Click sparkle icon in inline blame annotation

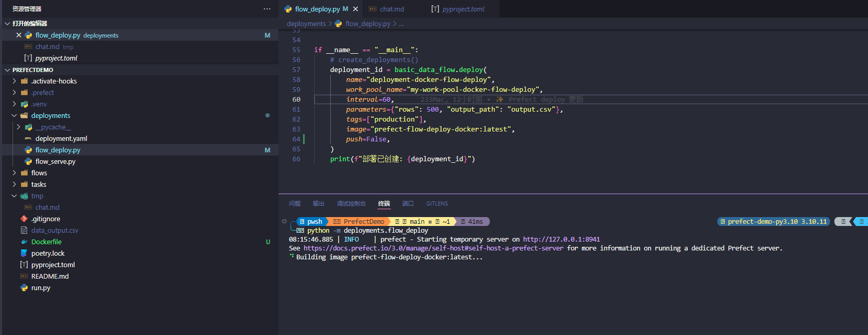coord(500,99)
